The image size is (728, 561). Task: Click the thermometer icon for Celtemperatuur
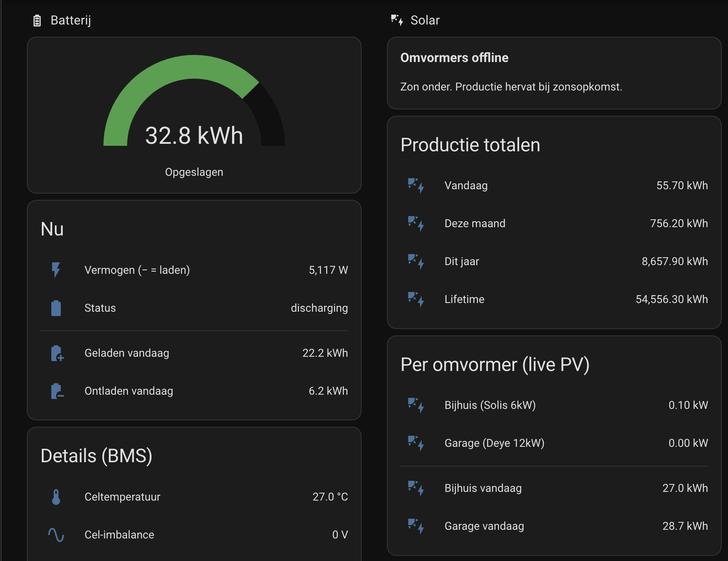coord(56,497)
